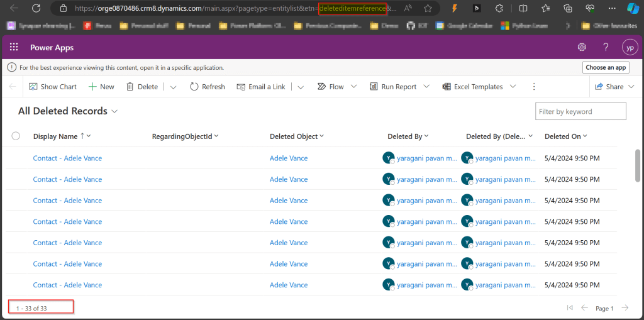Open the 'yp' user account avatar
The image size is (644, 320).
tap(630, 47)
